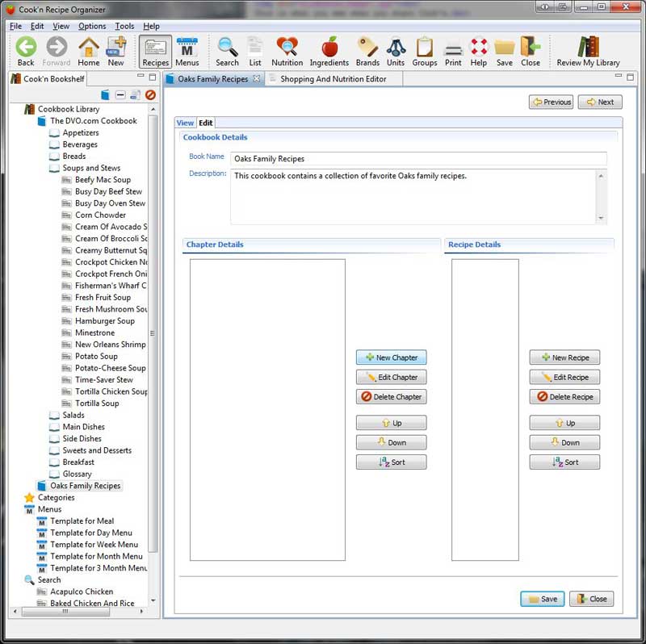Open the Edit menu
The width and height of the screenshot is (646, 644).
(37, 26)
